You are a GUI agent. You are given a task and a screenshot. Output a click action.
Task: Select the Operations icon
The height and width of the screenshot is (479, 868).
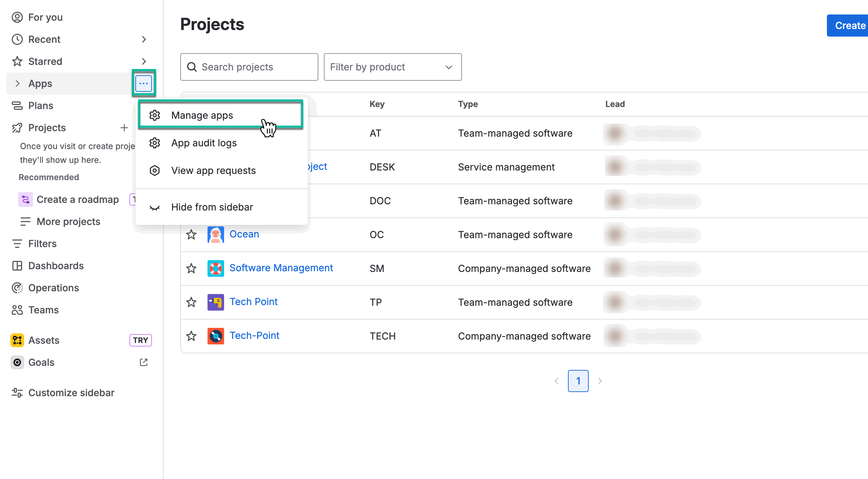(x=17, y=288)
